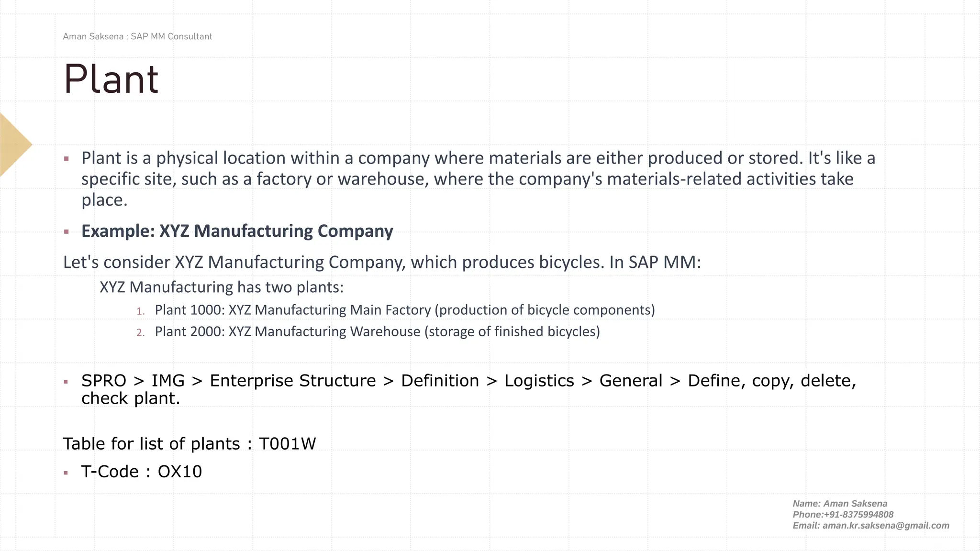980x551 pixels.
Task: Click the header "Aman Saksena : SAP MM Consultant"
Action: tap(137, 37)
